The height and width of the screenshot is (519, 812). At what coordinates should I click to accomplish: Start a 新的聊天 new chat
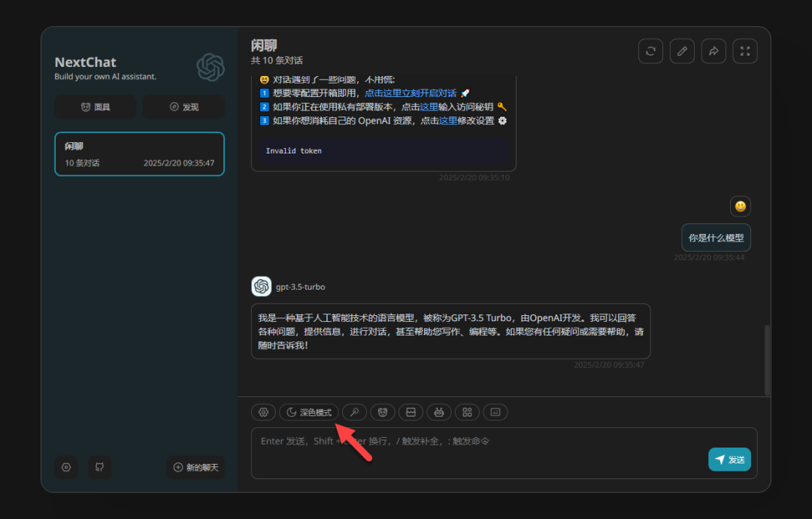195,467
